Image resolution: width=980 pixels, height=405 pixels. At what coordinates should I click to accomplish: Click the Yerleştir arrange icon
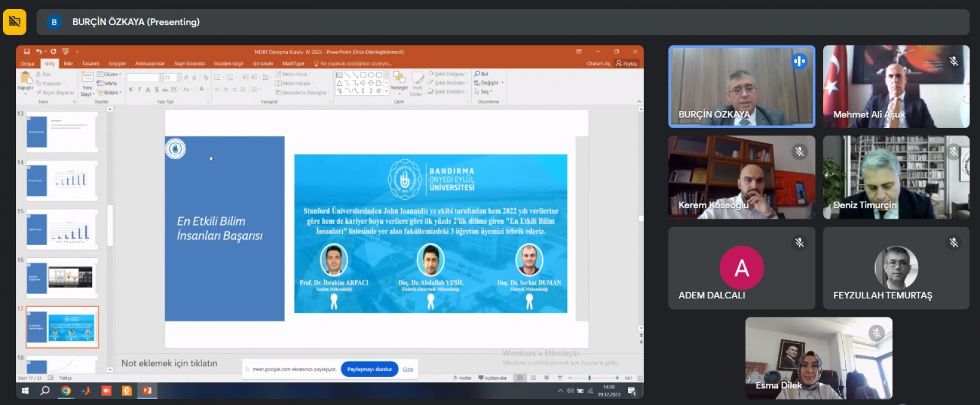399,78
